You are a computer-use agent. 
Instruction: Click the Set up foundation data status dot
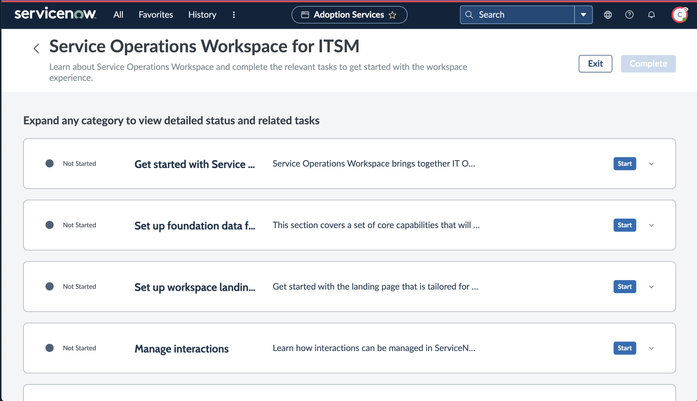point(50,225)
